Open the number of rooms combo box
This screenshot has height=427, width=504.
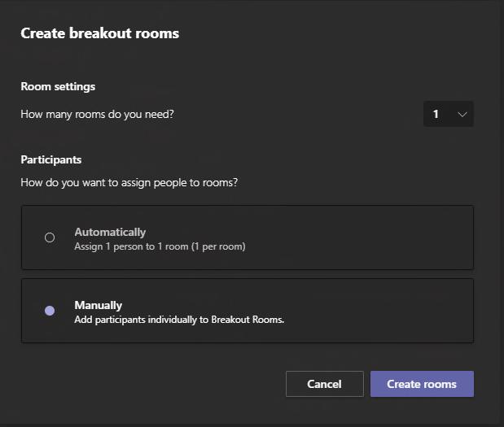pos(448,115)
